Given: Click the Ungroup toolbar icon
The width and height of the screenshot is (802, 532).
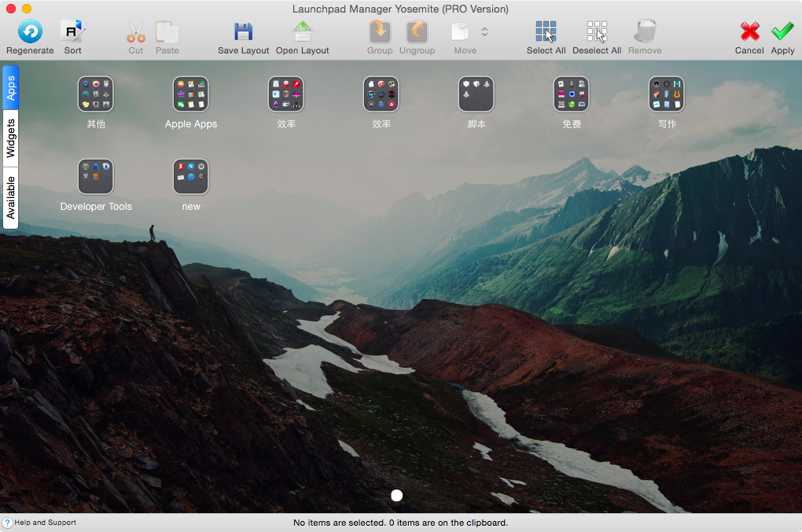Looking at the screenshot, I should (417, 31).
